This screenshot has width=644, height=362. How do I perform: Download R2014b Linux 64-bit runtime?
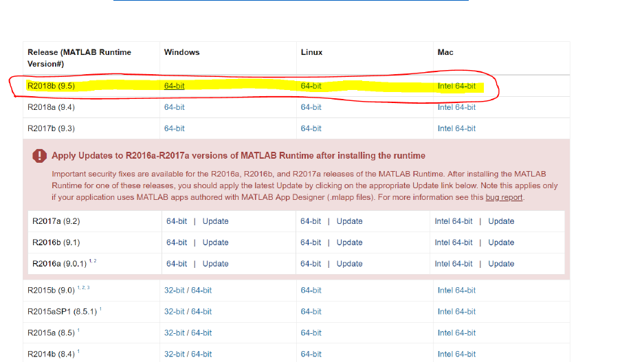(x=311, y=354)
